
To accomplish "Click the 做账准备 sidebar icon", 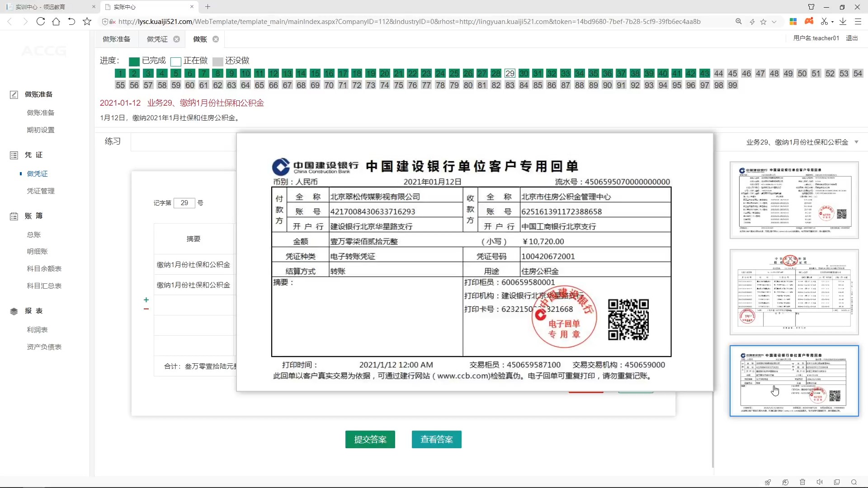I will 14,95.
